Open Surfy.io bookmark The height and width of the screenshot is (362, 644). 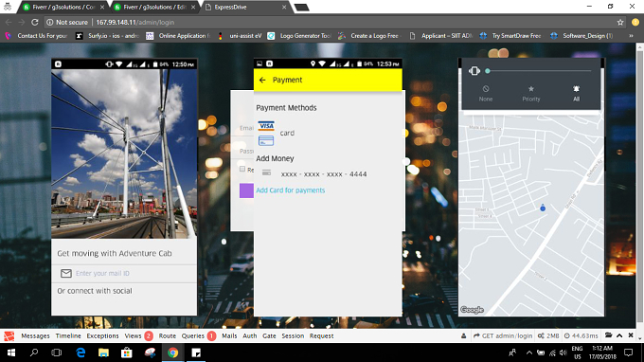tap(108, 36)
